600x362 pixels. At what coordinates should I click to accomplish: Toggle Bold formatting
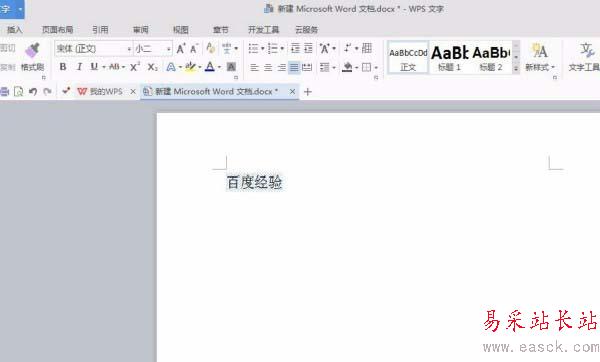(x=63, y=67)
